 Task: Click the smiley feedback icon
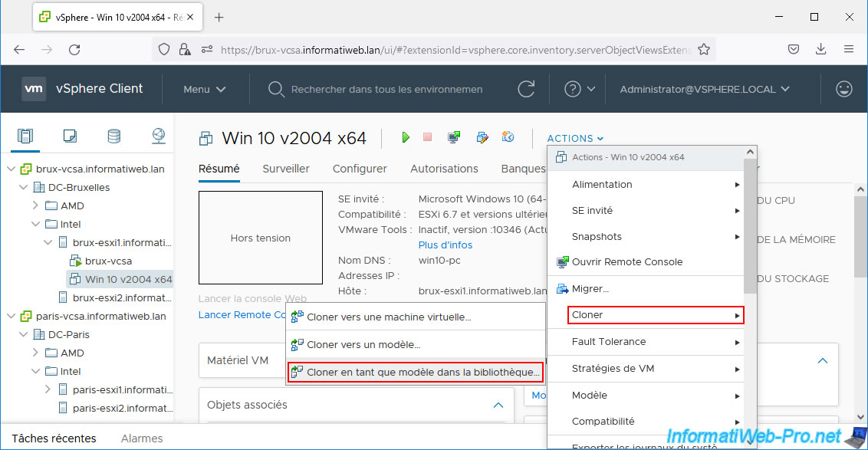point(843,89)
